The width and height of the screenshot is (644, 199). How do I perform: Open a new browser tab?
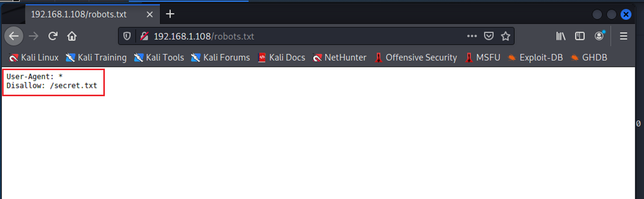point(170,14)
